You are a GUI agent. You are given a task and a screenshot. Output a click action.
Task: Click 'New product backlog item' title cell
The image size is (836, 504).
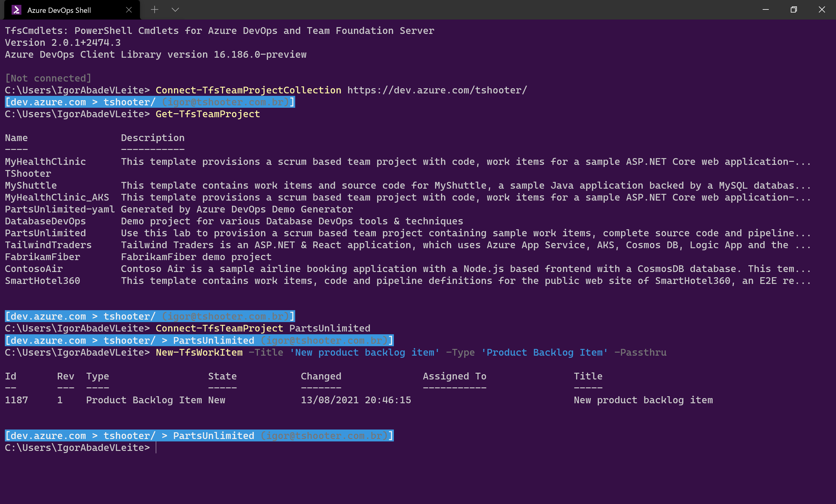[x=643, y=400]
